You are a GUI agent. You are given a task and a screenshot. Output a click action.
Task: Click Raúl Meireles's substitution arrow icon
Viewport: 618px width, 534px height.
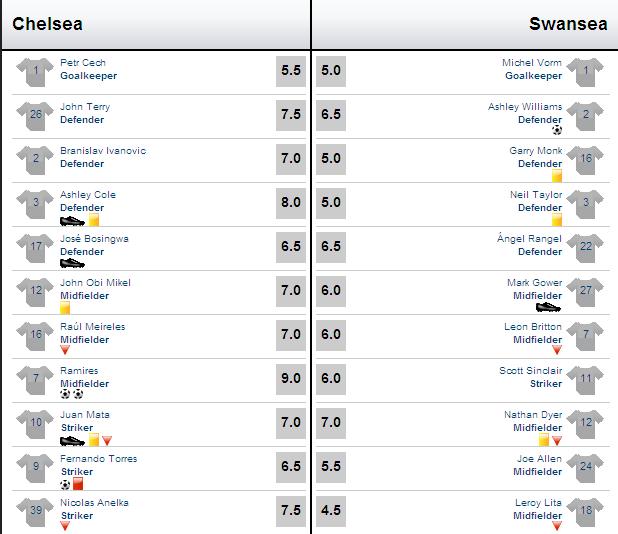tap(65, 350)
